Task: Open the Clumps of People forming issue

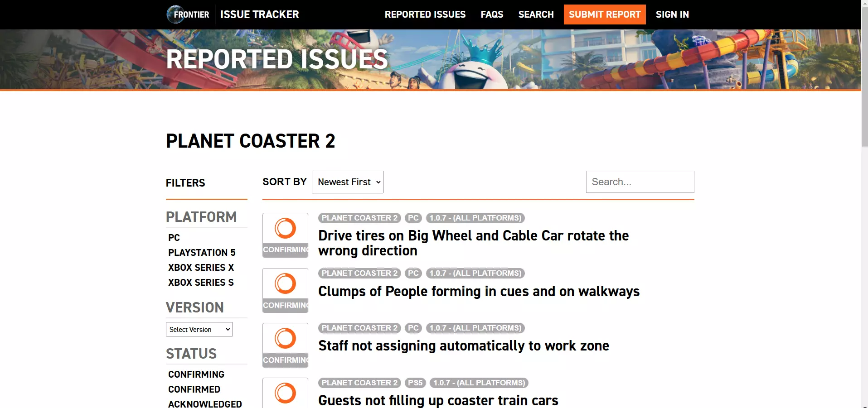Action: tap(479, 291)
